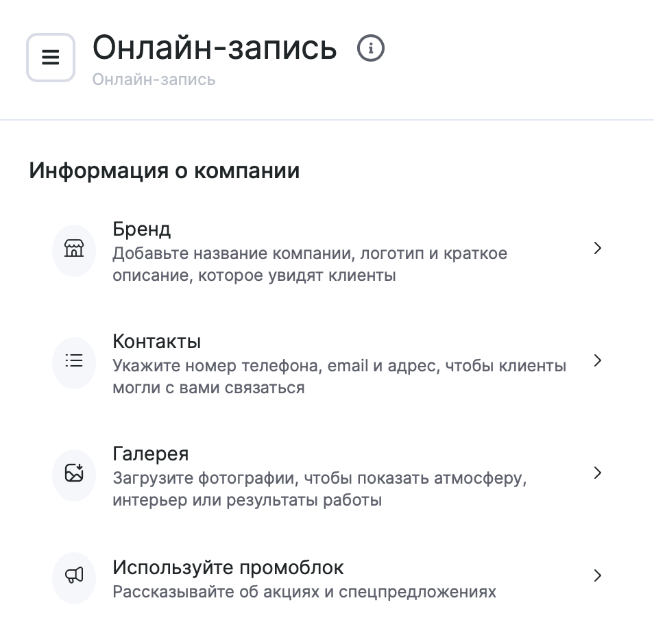
Task: Click the Информация о компании heading
Action: tap(165, 170)
